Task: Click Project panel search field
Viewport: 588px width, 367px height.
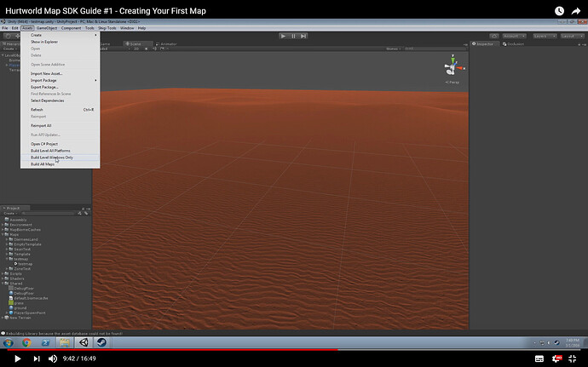Action: (x=48, y=213)
